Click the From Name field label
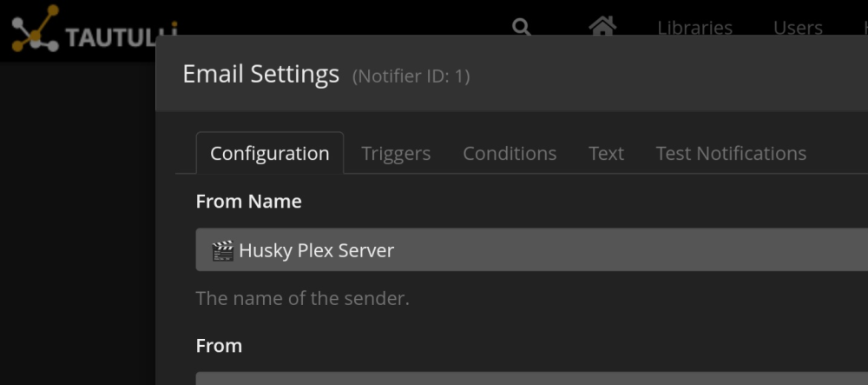Screen dimensions: 868x385 [x=248, y=201]
